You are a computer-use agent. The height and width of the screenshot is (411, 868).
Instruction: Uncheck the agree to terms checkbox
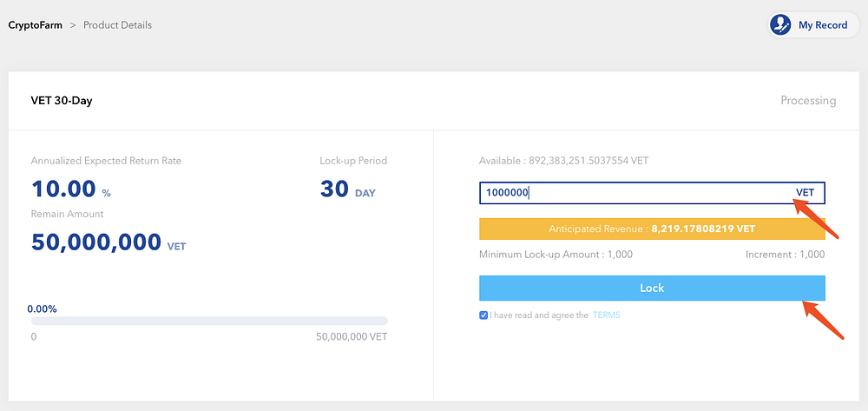pos(483,315)
